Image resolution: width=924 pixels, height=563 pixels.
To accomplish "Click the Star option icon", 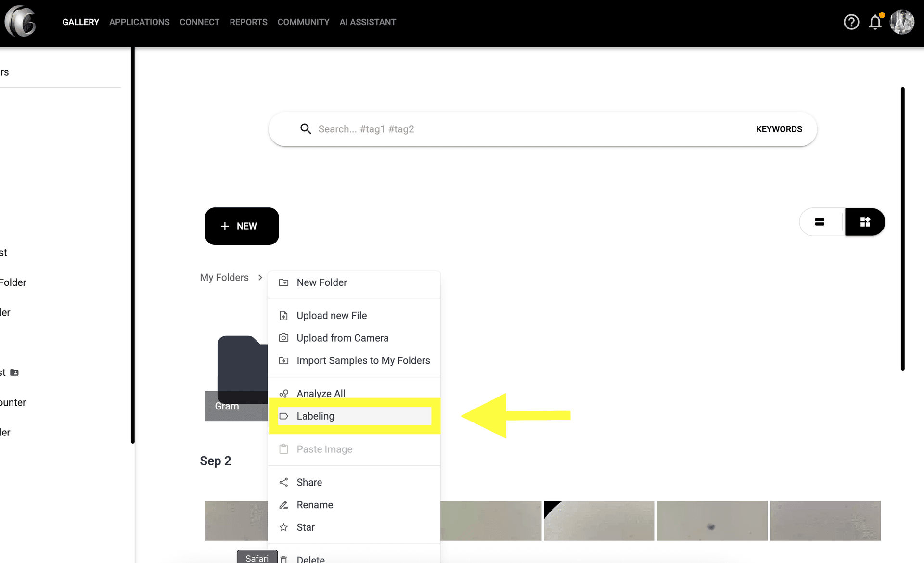I will 284,527.
